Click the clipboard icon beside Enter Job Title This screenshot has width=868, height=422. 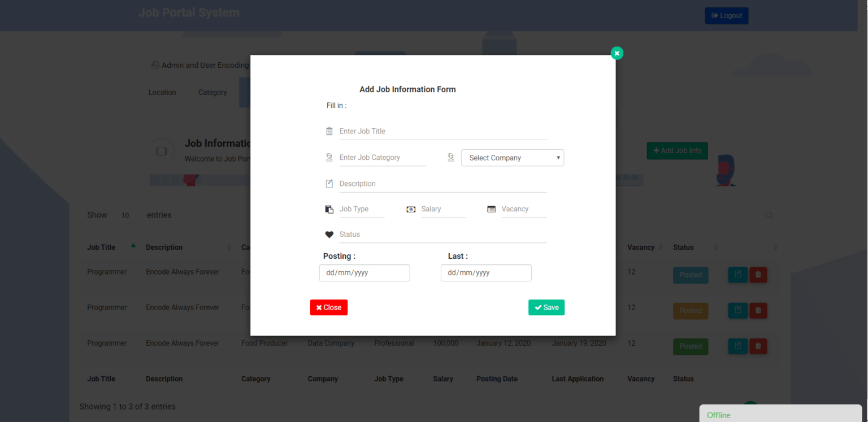coord(329,130)
